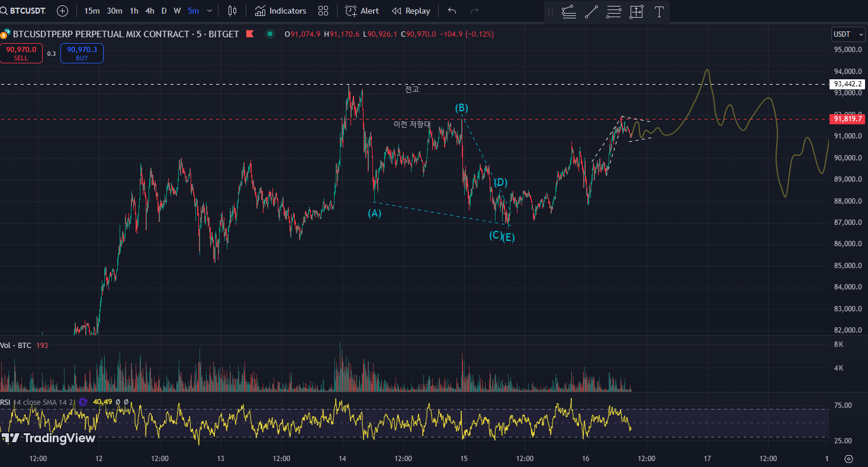868x467 pixels.
Task: Redo the last undone action
Action: (x=474, y=11)
